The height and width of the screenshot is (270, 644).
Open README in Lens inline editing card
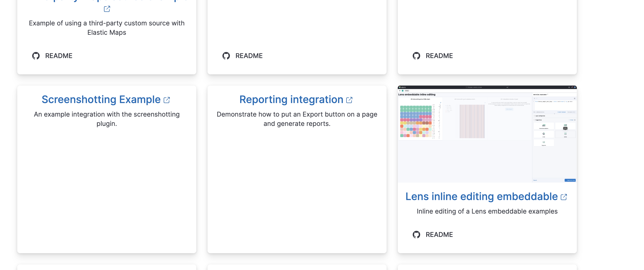tap(439, 235)
